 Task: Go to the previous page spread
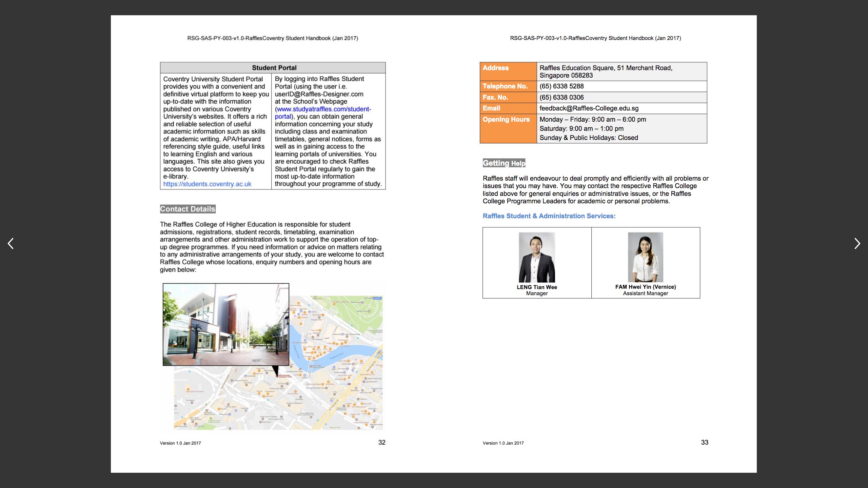click(x=11, y=243)
